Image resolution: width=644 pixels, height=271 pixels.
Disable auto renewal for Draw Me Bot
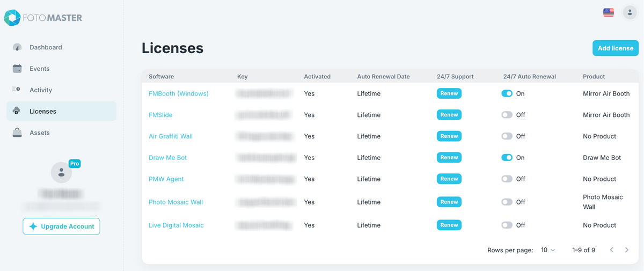(x=507, y=158)
